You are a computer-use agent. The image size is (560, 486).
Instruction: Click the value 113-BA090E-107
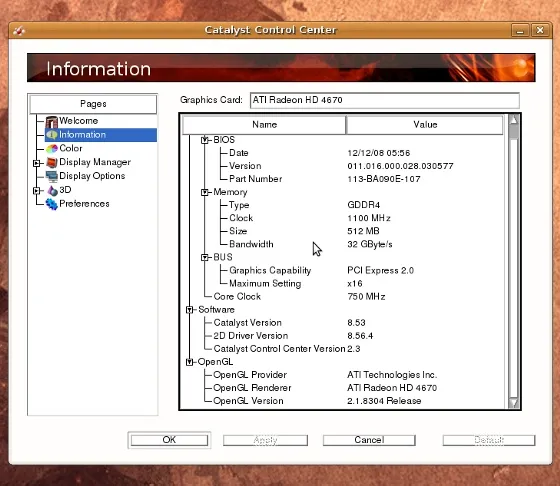tap(384, 179)
